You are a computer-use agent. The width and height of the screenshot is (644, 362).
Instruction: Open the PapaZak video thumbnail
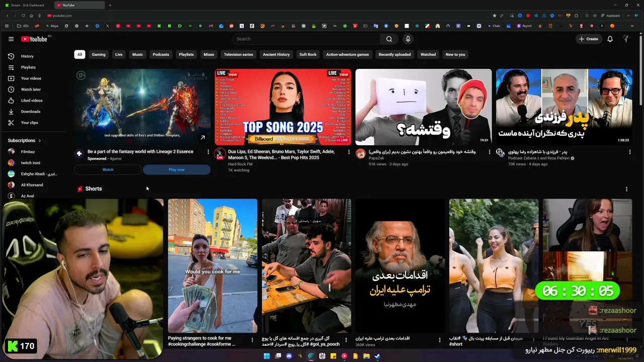pos(424,107)
